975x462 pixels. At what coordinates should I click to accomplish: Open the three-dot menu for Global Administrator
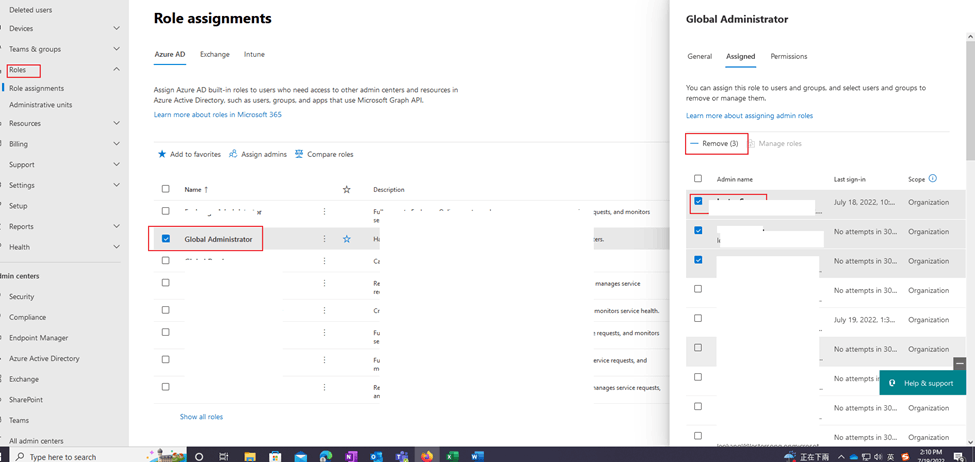[324, 239]
